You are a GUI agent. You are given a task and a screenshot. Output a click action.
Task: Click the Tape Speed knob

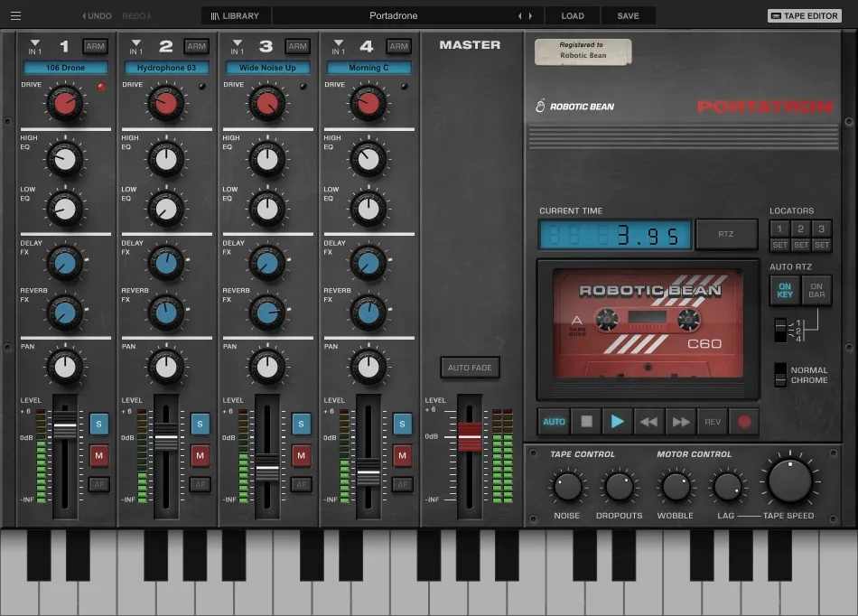790,481
